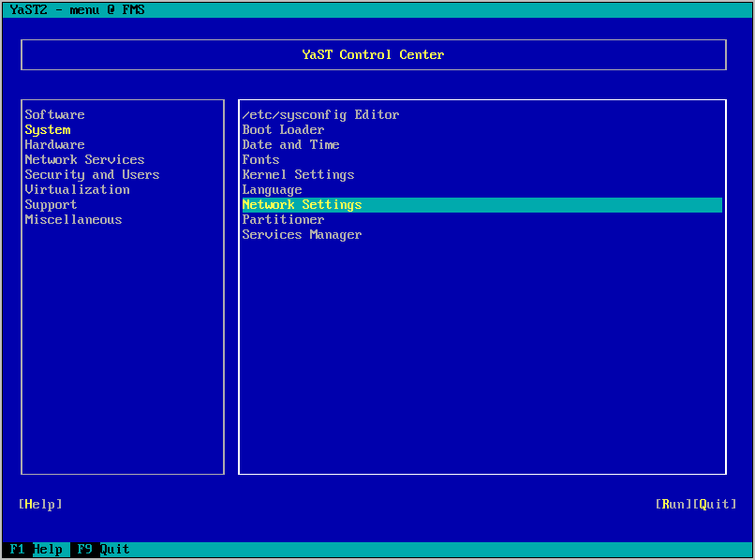Viewport: 755px width, 560px height.
Task: Click the [Run] button
Action: pyautogui.click(x=674, y=504)
